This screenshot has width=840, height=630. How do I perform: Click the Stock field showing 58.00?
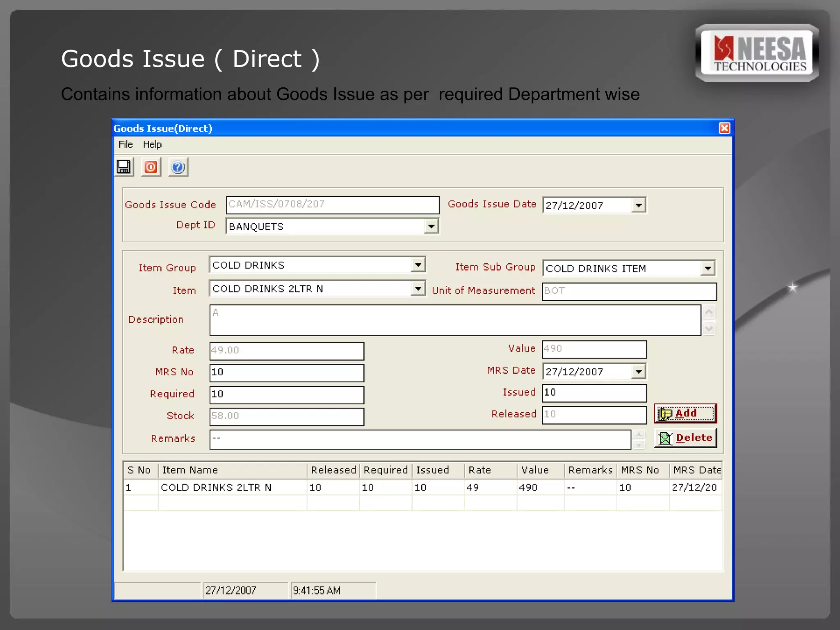coord(287,417)
